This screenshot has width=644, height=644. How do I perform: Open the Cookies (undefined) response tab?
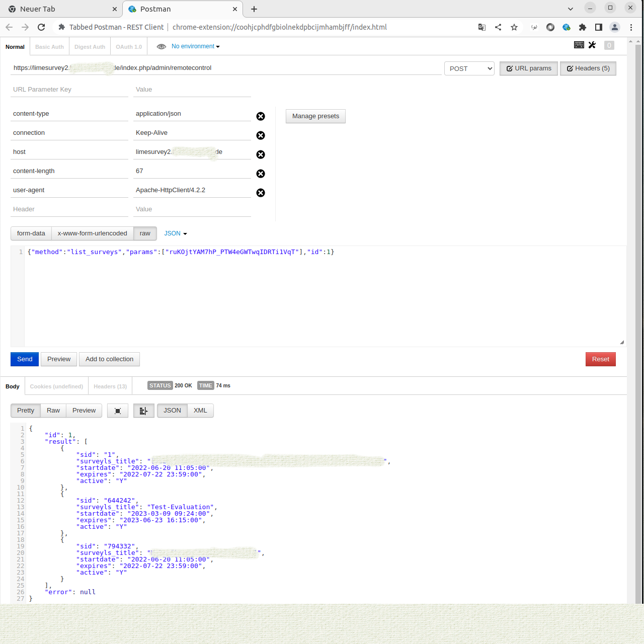tap(56, 386)
